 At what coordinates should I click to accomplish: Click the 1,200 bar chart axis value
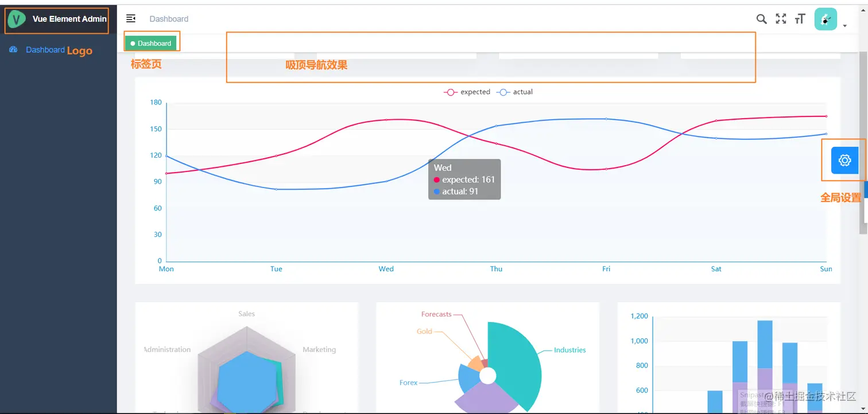(639, 316)
